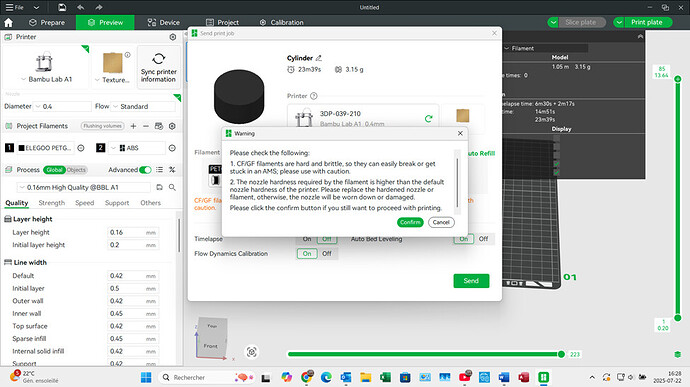This screenshot has height=387, width=690.
Task: Save the 0.16mm High Quality process preset
Action: [x=159, y=187]
